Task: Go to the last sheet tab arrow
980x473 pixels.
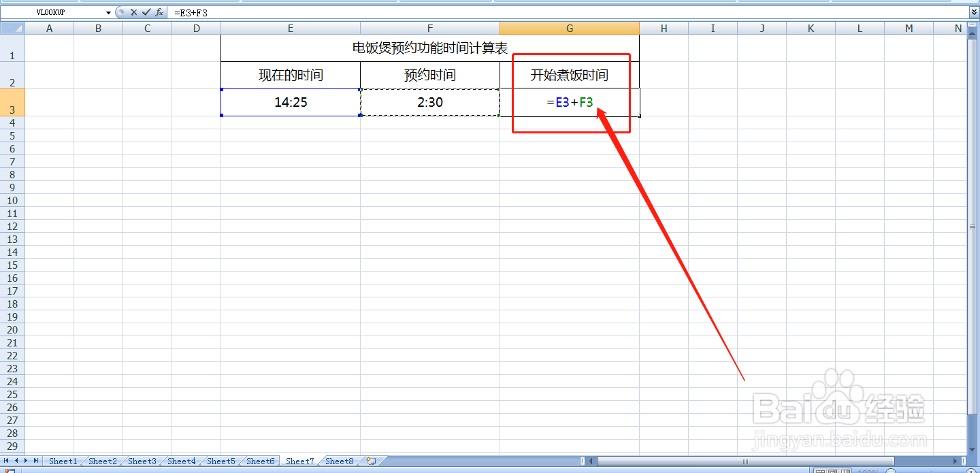Action: (x=36, y=461)
